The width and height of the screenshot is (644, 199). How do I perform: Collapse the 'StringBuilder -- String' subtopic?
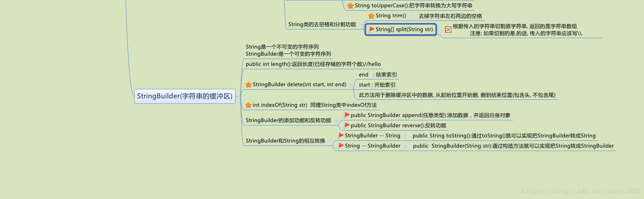point(405,136)
